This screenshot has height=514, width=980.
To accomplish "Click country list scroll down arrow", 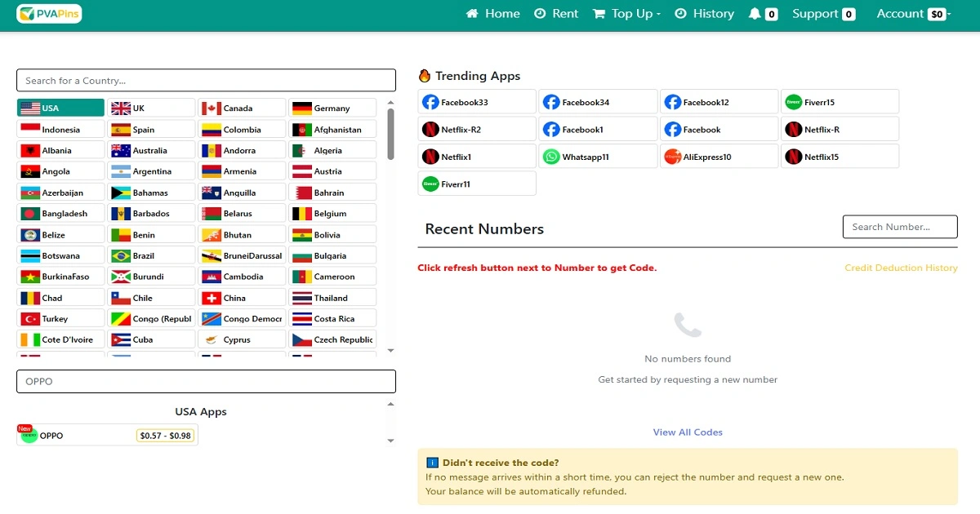I will click(390, 350).
